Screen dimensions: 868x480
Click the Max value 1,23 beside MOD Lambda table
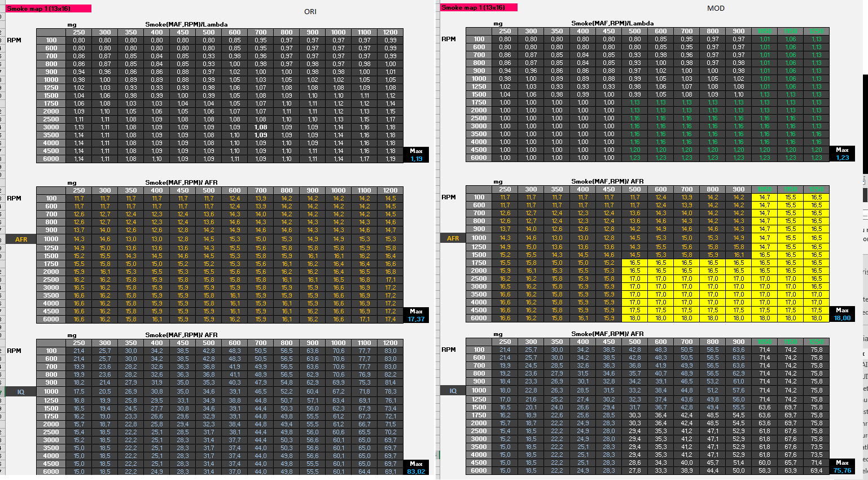pos(842,158)
